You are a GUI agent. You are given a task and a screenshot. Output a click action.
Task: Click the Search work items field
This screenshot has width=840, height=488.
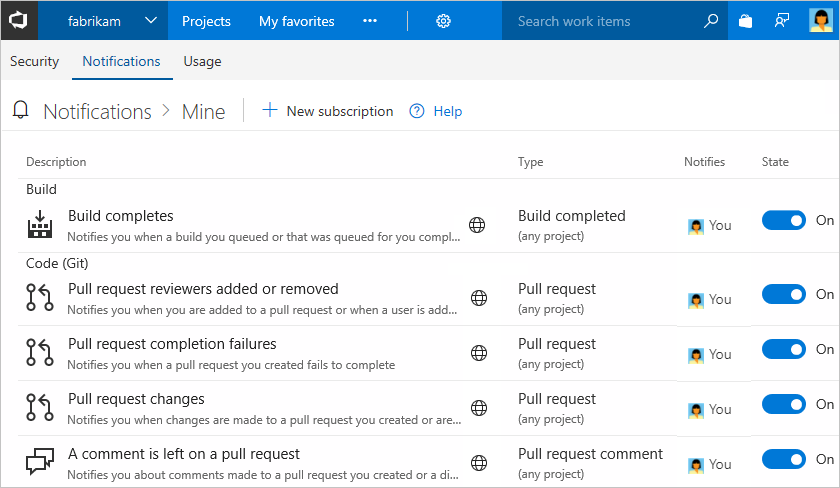tap(605, 21)
